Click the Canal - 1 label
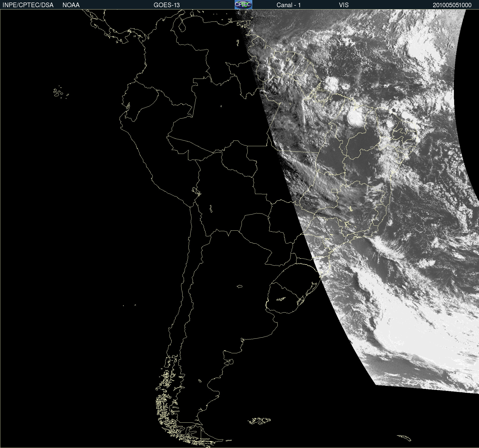The height and width of the screenshot is (448, 479). tap(289, 5)
